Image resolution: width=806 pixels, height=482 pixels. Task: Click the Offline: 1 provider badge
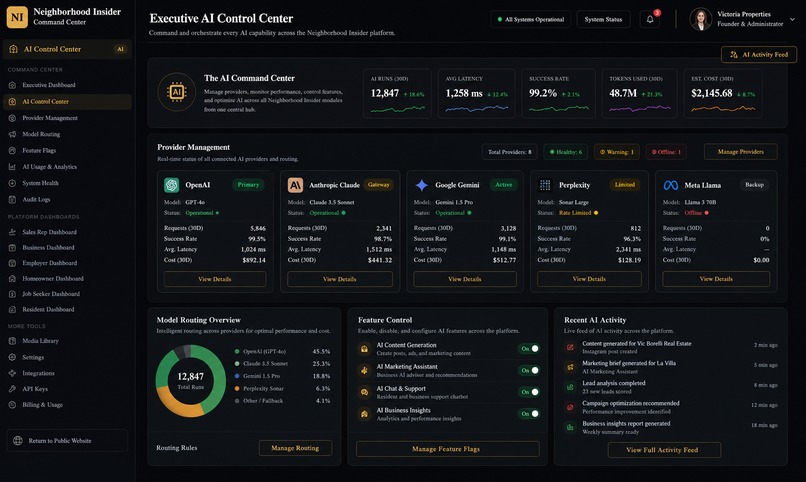point(666,152)
